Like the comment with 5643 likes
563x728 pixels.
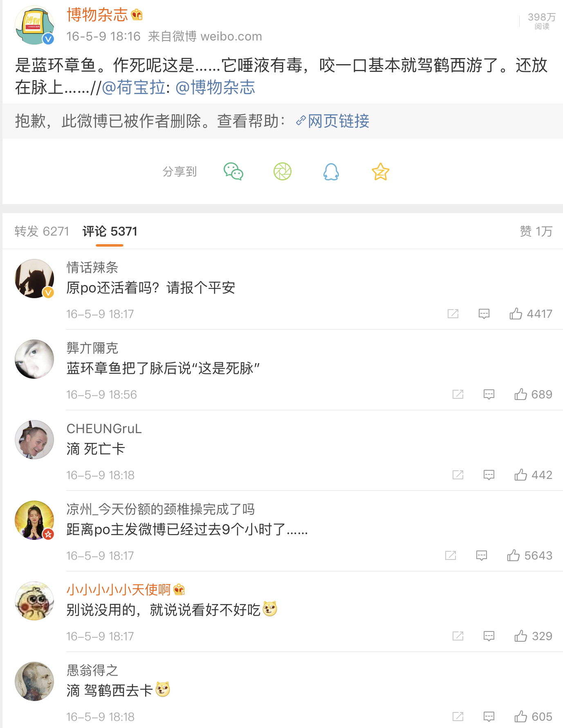513,555
